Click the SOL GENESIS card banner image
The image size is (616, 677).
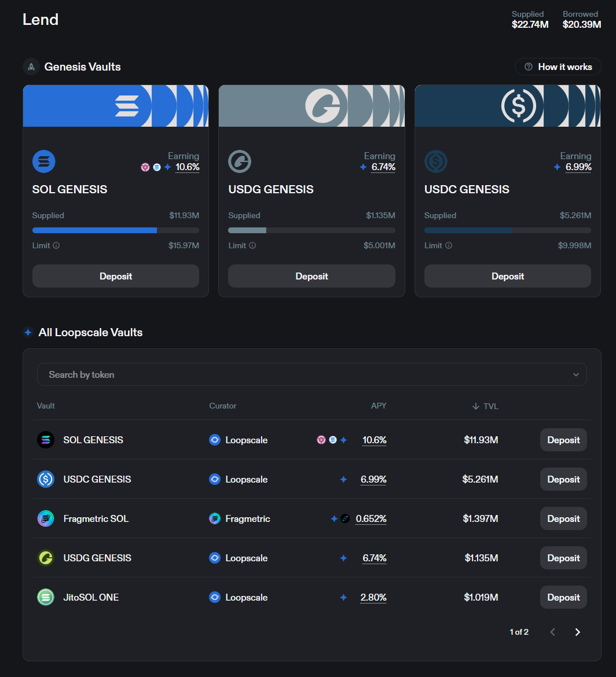pos(116,106)
